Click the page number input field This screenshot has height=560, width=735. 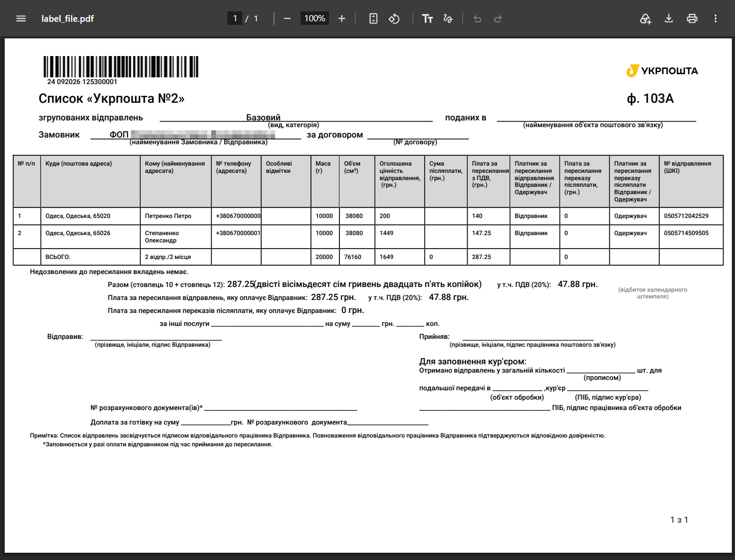[x=235, y=19]
